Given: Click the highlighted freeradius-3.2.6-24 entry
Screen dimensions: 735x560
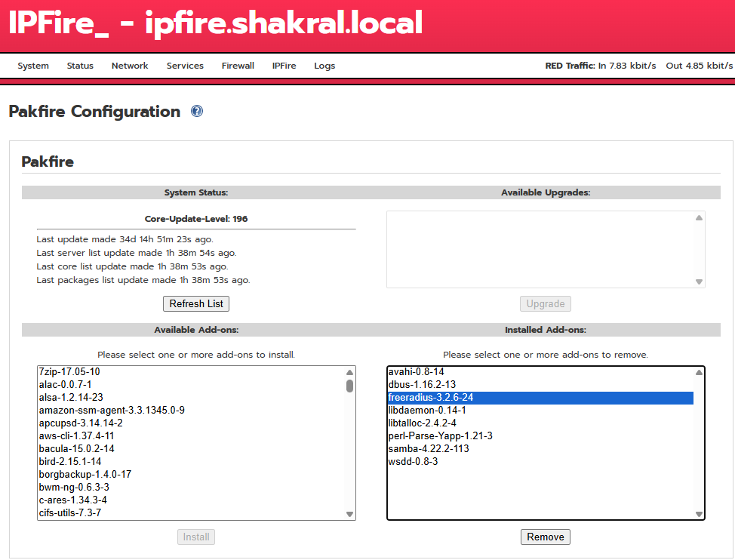Looking at the screenshot, I should [x=540, y=398].
